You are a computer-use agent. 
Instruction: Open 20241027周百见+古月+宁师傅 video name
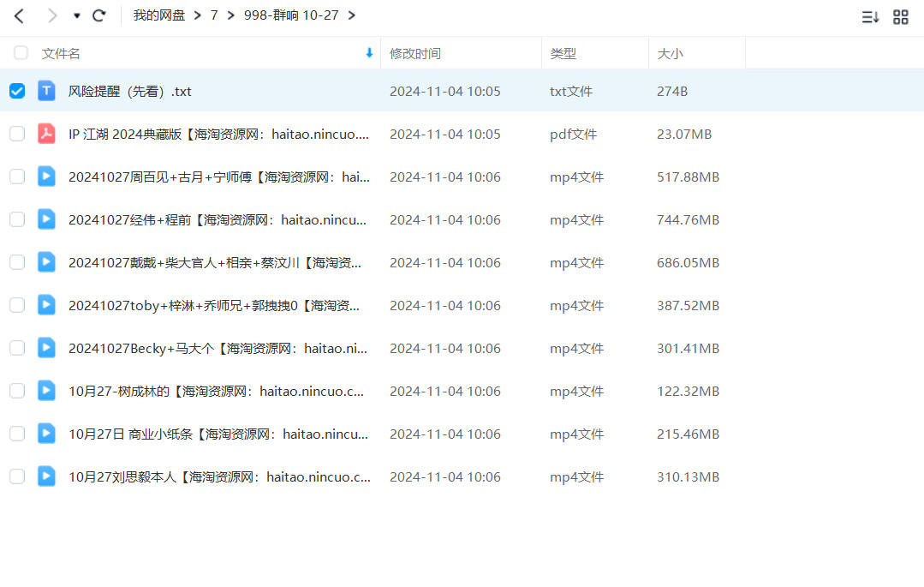tap(219, 177)
